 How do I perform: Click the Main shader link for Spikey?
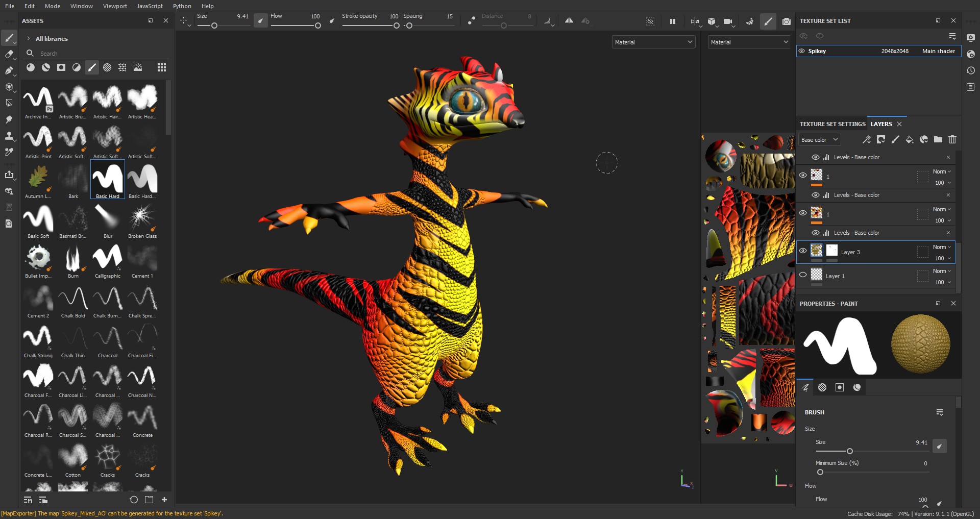pyautogui.click(x=938, y=51)
